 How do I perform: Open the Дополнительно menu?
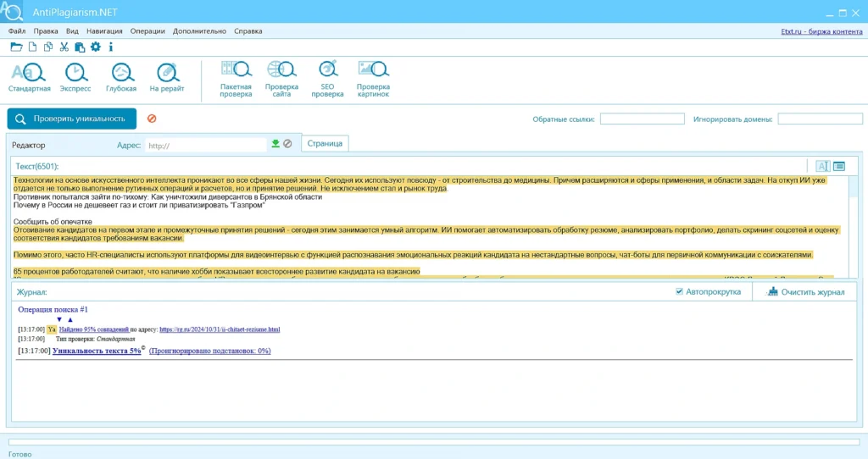tap(199, 31)
